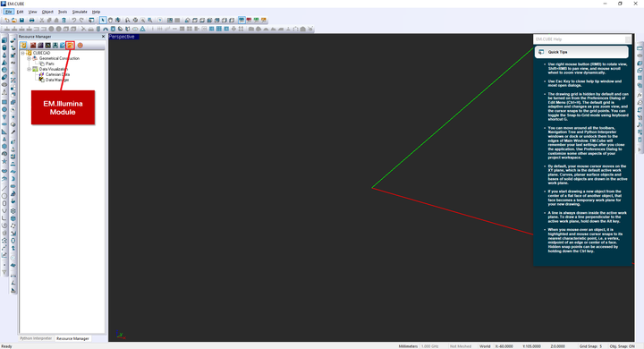The height and width of the screenshot is (349, 644).
Task: Activate the Select arrow pointer tool
Action: click(x=103, y=21)
